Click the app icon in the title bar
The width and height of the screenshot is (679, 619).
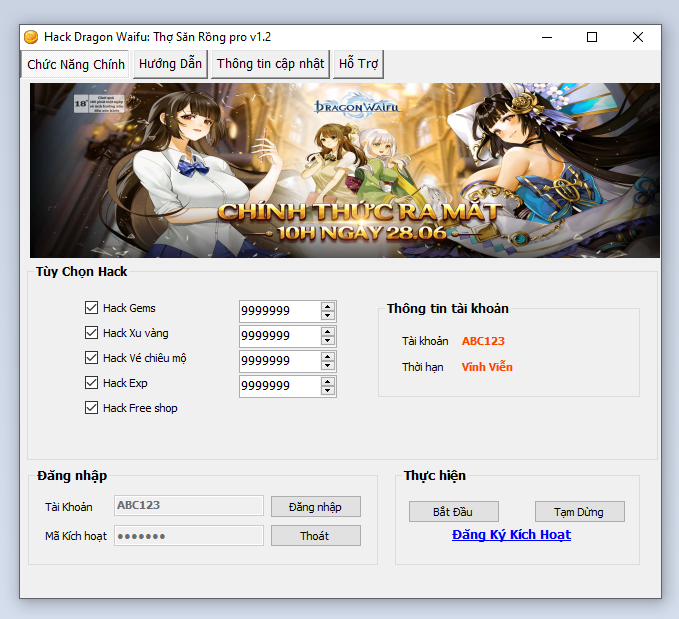(x=31, y=37)
